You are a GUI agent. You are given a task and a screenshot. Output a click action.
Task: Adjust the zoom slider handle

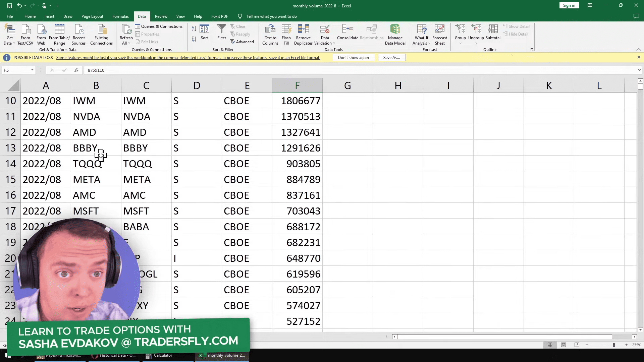click(614, 345)
